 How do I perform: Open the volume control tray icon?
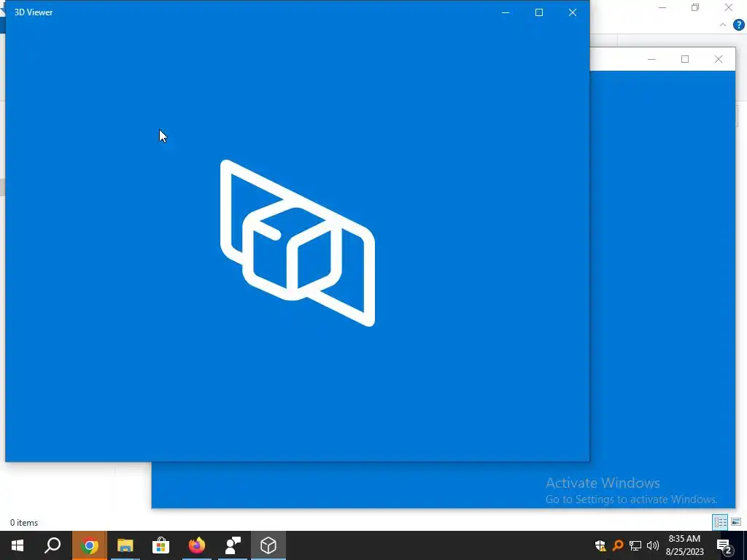tap(653, 545)
